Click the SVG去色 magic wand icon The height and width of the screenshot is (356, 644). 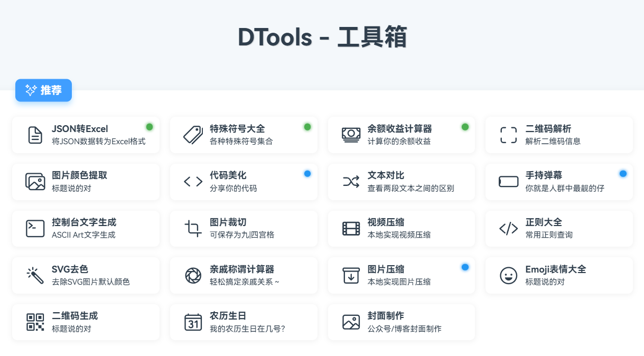(35, 275)
